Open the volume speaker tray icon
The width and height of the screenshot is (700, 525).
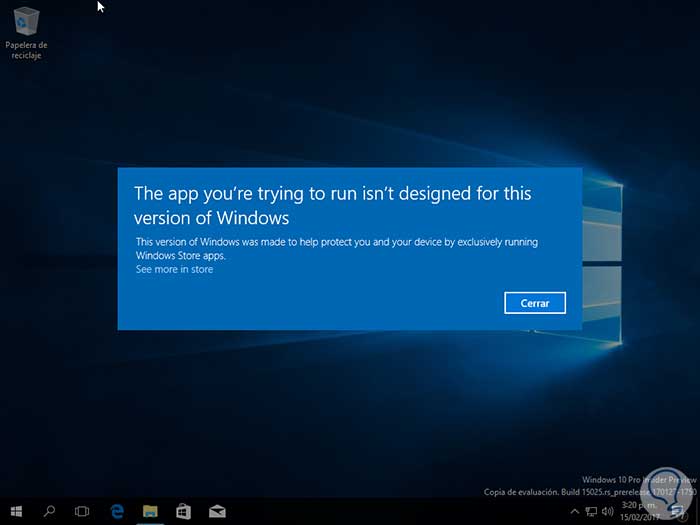[x=607, y=511]
